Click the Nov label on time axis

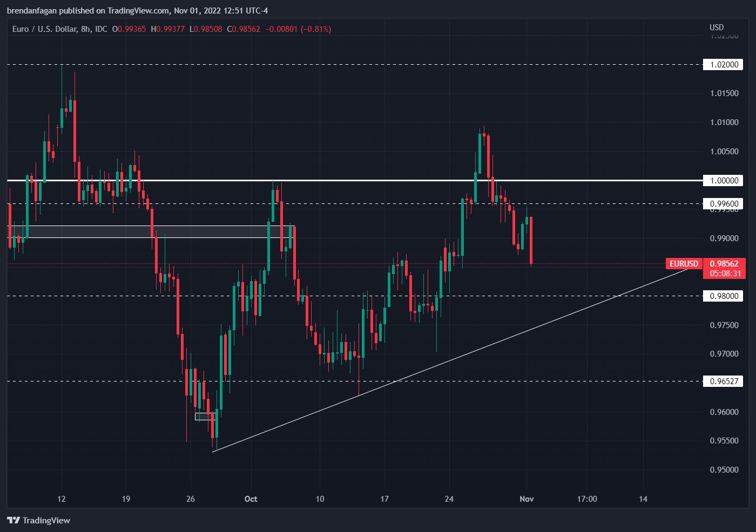[x=526, y=499]
